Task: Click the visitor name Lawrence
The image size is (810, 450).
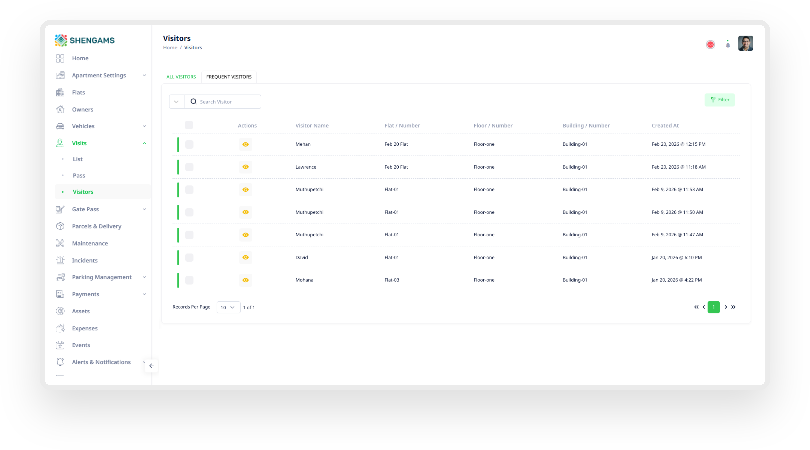Action: coord(306,167)
